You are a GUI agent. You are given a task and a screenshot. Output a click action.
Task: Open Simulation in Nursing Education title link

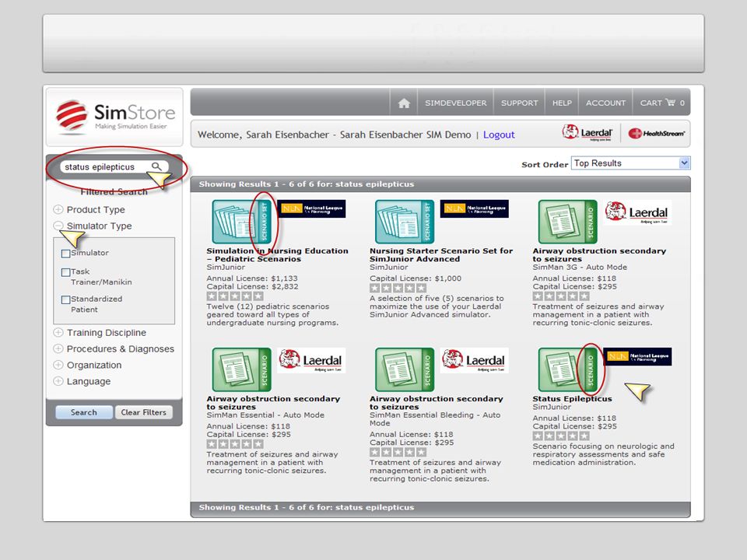coord(277,255)
